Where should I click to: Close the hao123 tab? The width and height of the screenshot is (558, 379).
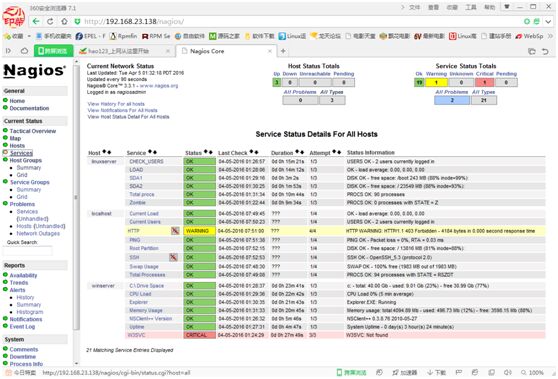pos(168,51)
